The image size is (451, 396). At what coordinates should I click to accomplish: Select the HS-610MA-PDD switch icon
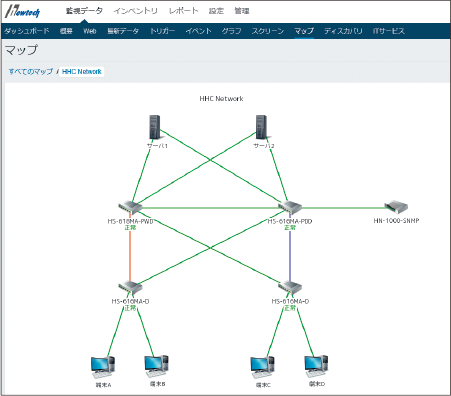point(290,208)
